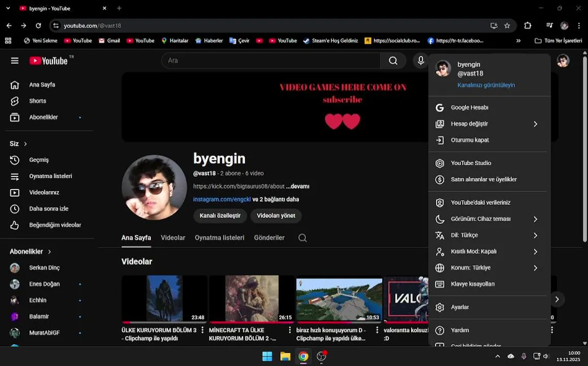Open Gmail bookmark in bookmarks bar

[109, 41]
